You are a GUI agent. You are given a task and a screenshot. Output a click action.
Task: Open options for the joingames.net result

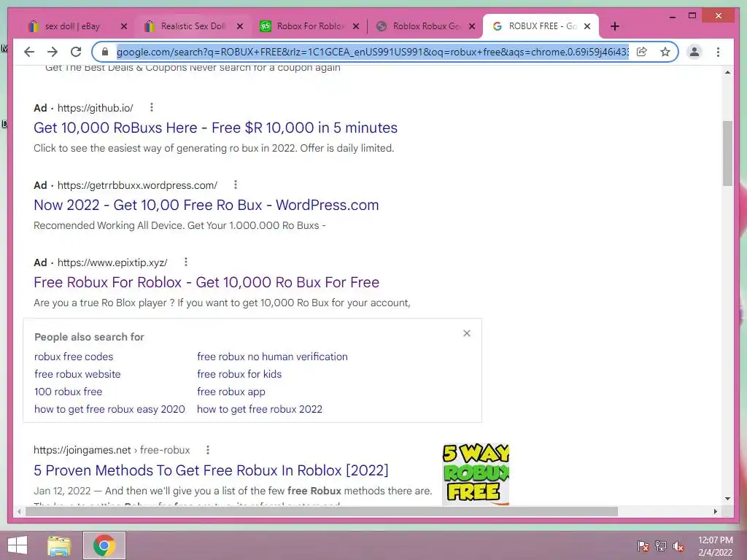(208, 449)
